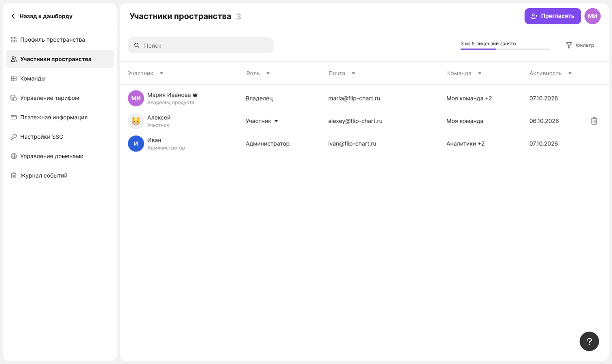The width and height of the screenshot is (612, 364).
Task: Open the Фильтр filter
Action: coord(580,45)
